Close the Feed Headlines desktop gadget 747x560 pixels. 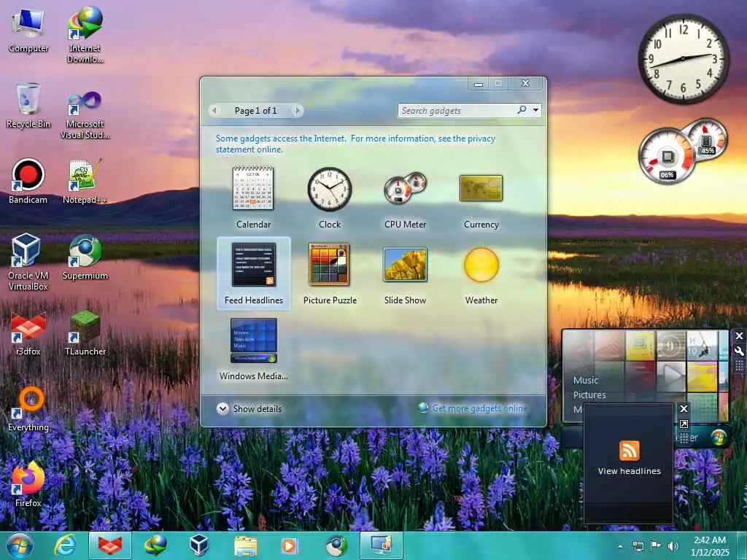[x=684, y=408]
